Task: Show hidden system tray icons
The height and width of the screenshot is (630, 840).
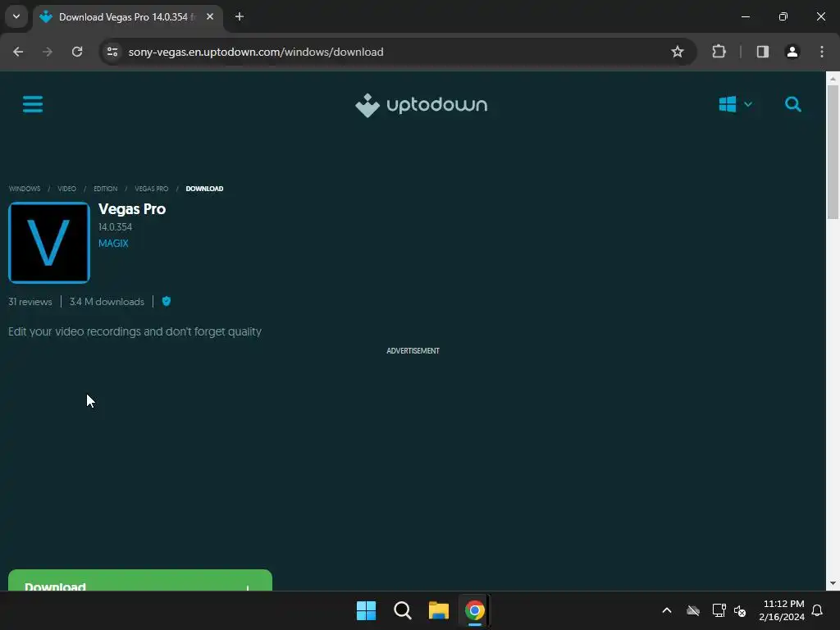Action: pos(667,610)
